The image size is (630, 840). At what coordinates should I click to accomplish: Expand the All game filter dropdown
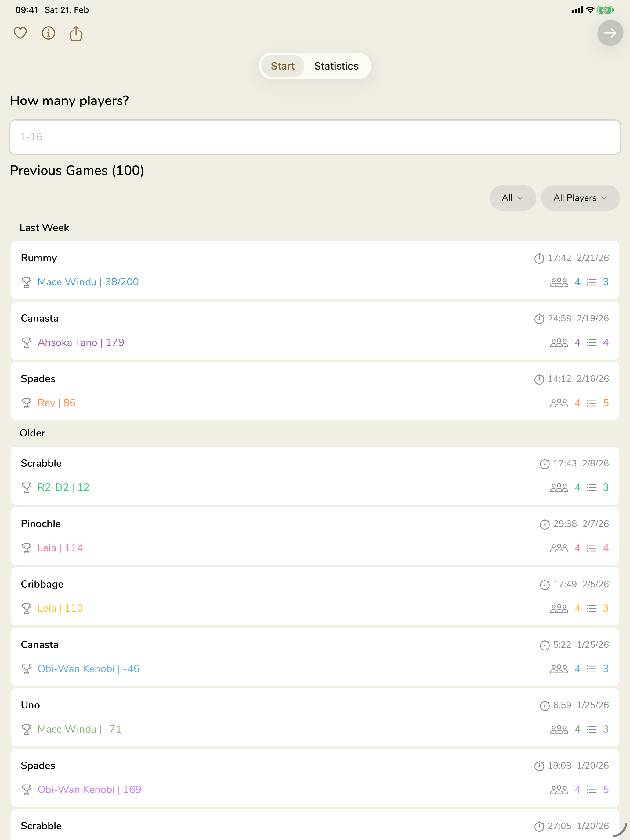coord(512,198)
